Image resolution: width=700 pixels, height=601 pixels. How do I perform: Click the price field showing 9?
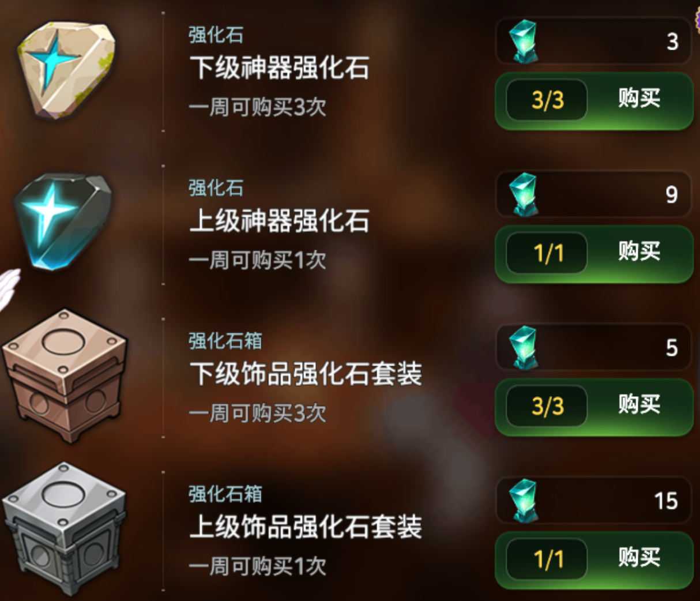tap(593, 194)
